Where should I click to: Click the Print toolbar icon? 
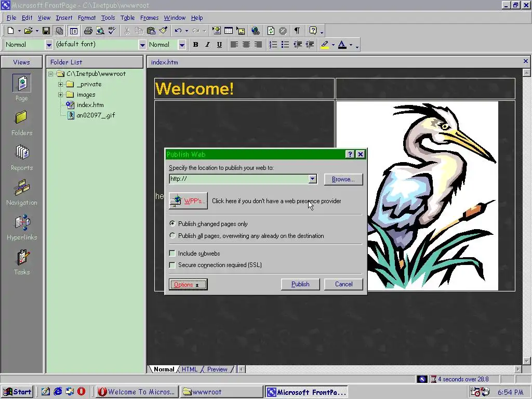88,31
